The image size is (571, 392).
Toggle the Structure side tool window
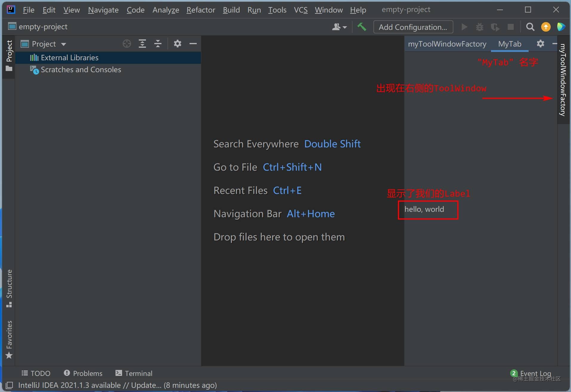pyautogui.click(x=9, y=288)
